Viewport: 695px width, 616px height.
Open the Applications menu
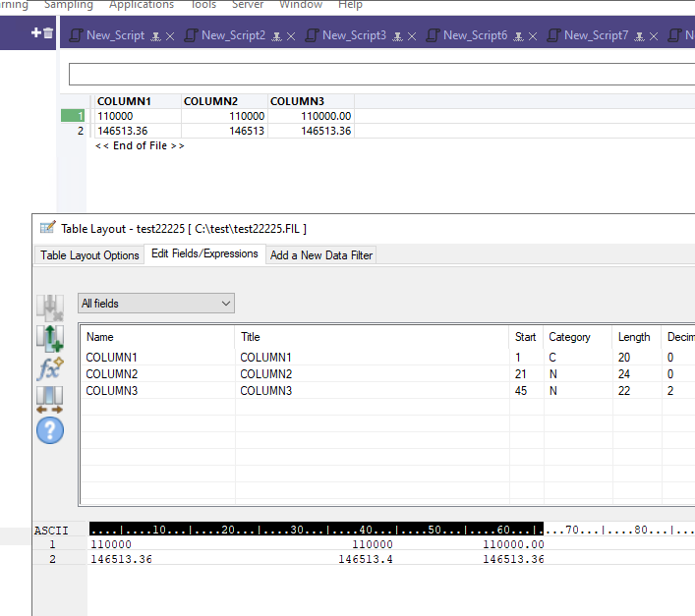click(x=142, y=5)
